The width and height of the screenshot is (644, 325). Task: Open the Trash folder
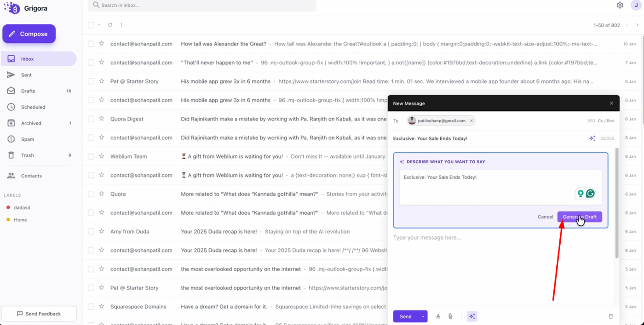(x=39, y=155)
